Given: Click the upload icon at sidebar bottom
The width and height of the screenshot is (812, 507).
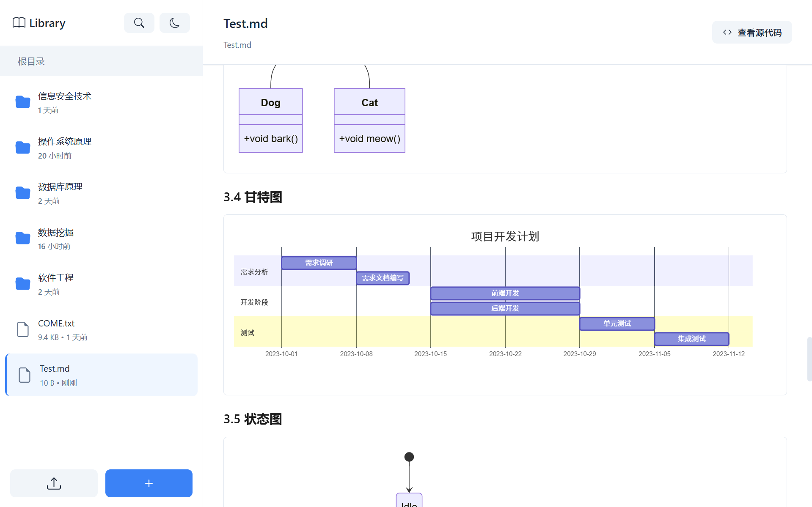Looking at the screenshot, I should click(x=53, y=483).
